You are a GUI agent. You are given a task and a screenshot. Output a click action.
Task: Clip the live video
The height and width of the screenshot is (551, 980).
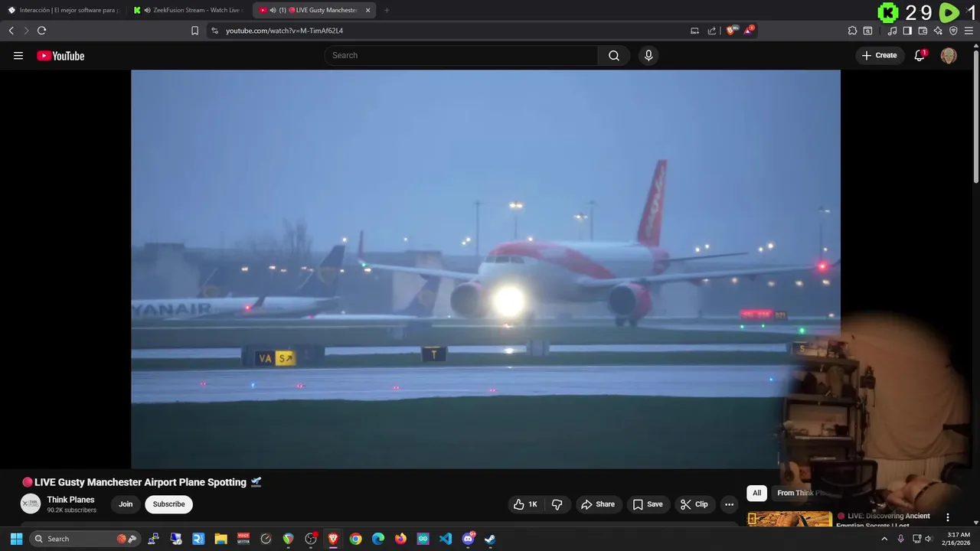(x=694, y=504)
